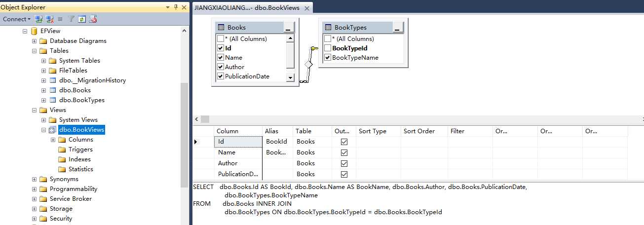Viewport: 644px width, 225px height.
Task: Expand the dbo.Books table node
Action: pyautogui.click(x=43, y=90)
